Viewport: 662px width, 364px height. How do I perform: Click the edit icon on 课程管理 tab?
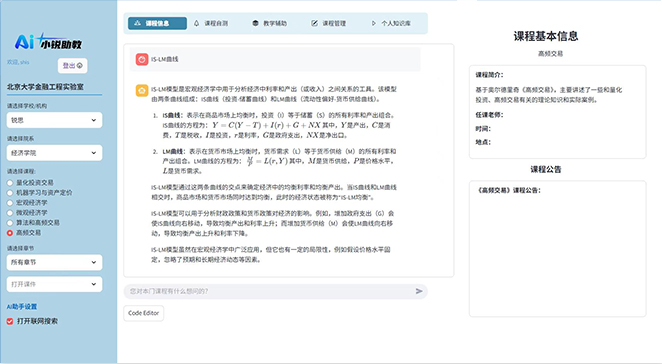click(315, 23)
